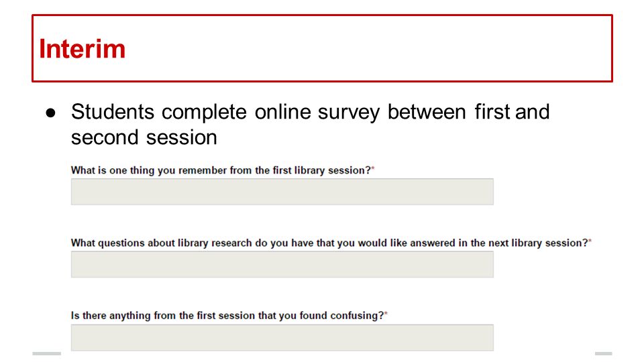Select the question label about one thing you remember
Image resolution: width=644 pixels, height=362 pixels.
[221, 170]
